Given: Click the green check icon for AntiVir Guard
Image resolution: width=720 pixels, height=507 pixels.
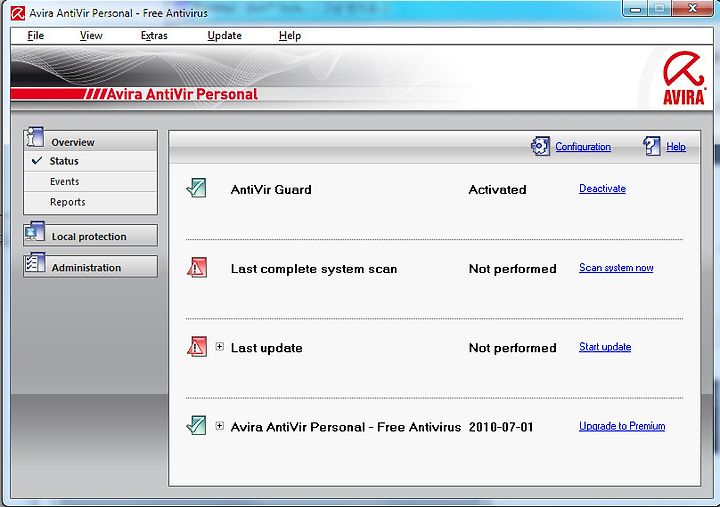Looking at the screenshot, I should pos(197,188).
